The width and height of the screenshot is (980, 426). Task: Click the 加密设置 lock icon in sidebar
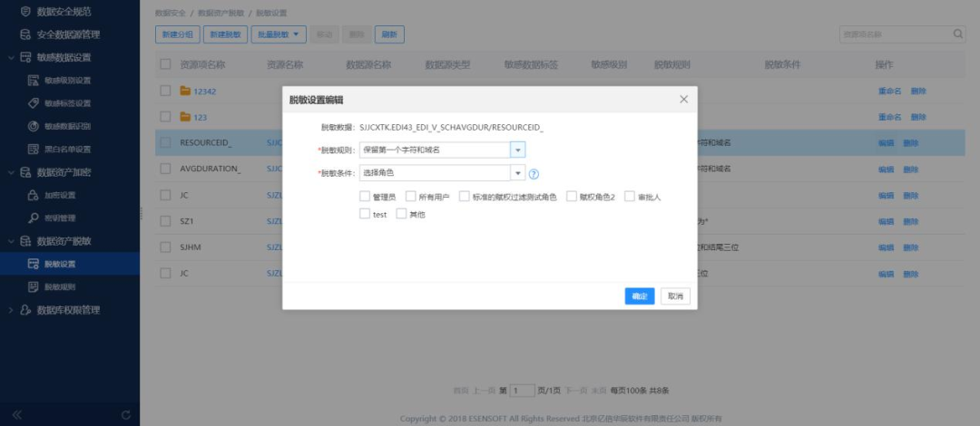click(x=34, y=195)
